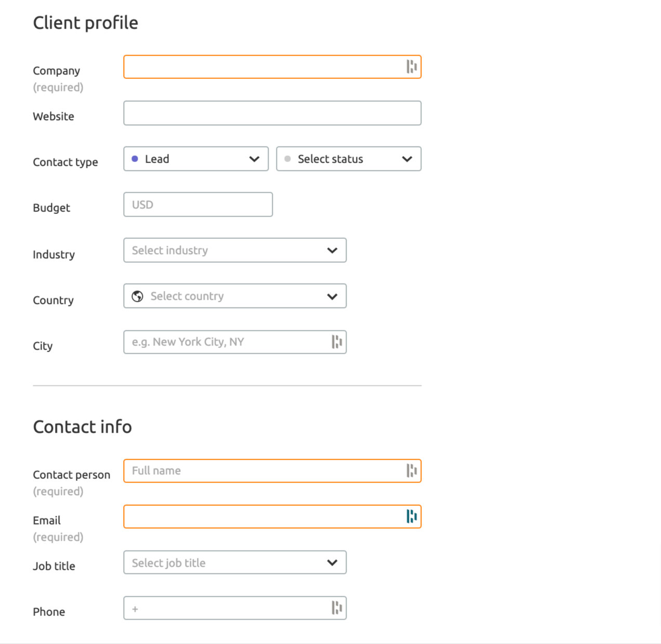Click the globe icon in Country selector
The height and width of the screenshot is (644, 661).
(x=138, y=296)
